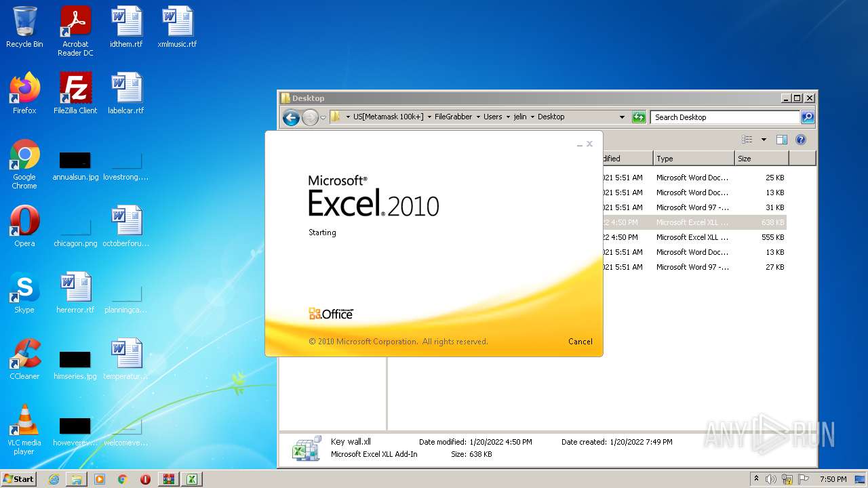Launch VLC media player shortcut
This screenshot has height=488, width=868.
point(24,430)
